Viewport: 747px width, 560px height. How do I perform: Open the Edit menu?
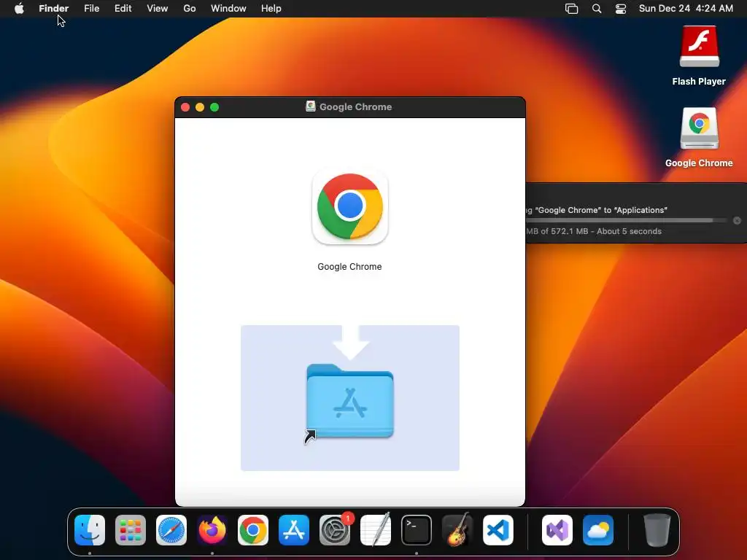click(x=123, y=9)
